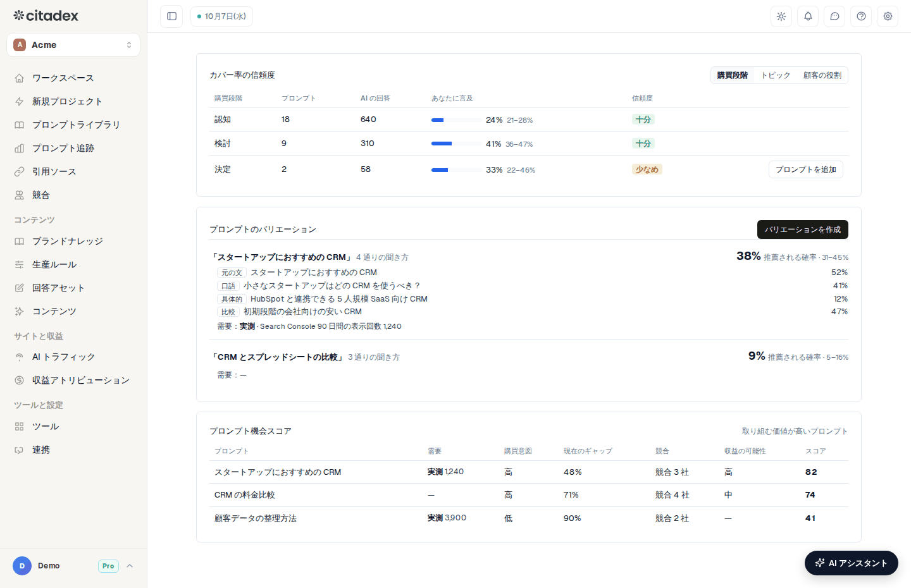Click 「スタートアップにおすすめの CRM」 variation heading

click(282, 257)
